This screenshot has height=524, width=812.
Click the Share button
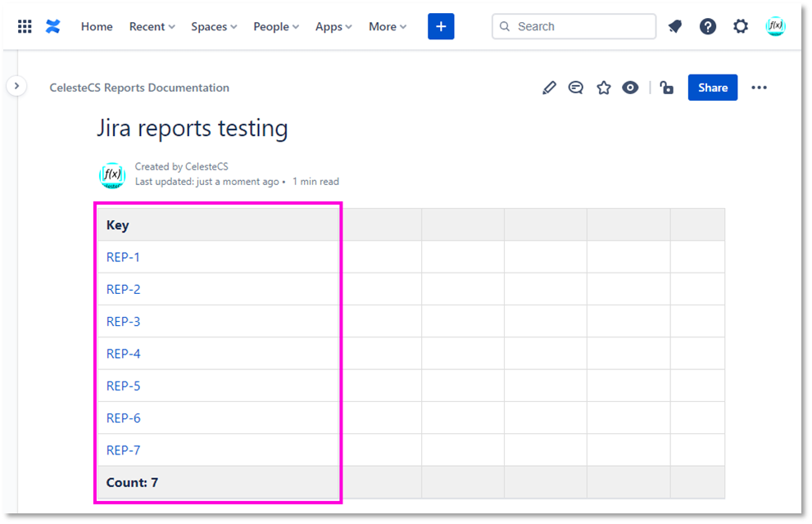pyautogui.click(x=713, y=88)
